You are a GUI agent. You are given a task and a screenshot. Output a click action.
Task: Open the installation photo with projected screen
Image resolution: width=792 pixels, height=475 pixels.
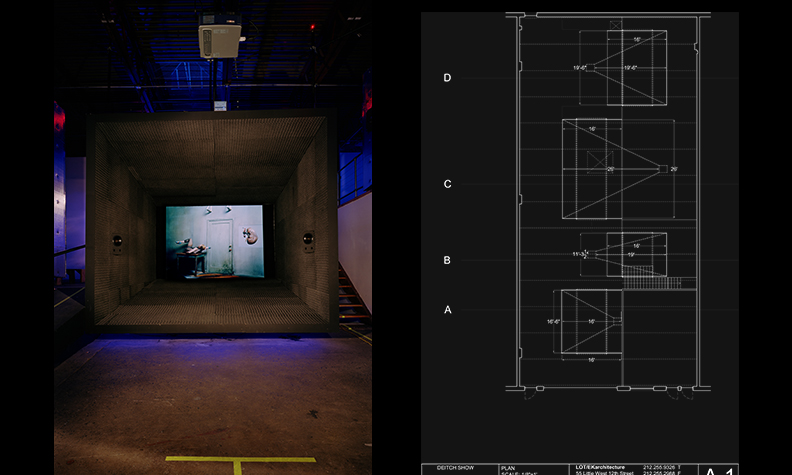click(x=213, y=238)
